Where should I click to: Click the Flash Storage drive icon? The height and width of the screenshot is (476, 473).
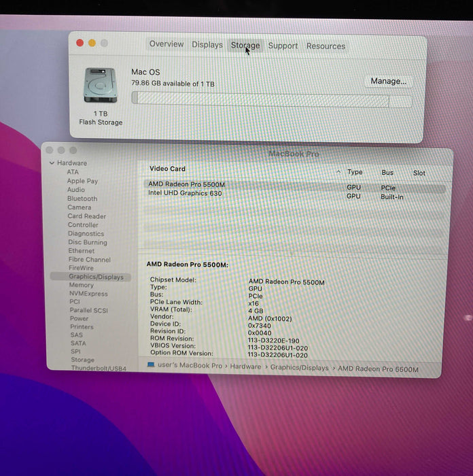101,85
